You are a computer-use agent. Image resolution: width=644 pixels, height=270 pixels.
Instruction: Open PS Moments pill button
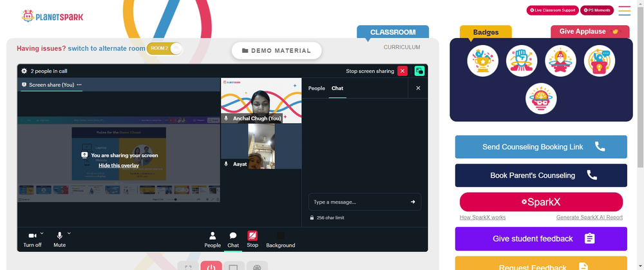[x=597, y=10]
